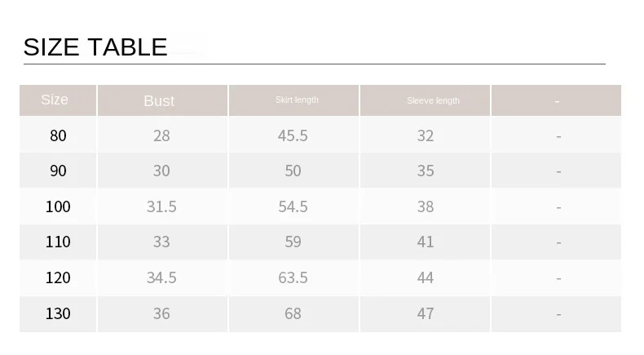Select size 90 row label
Image resolution: width=644 pixels, height=355 pixels.
58,171
